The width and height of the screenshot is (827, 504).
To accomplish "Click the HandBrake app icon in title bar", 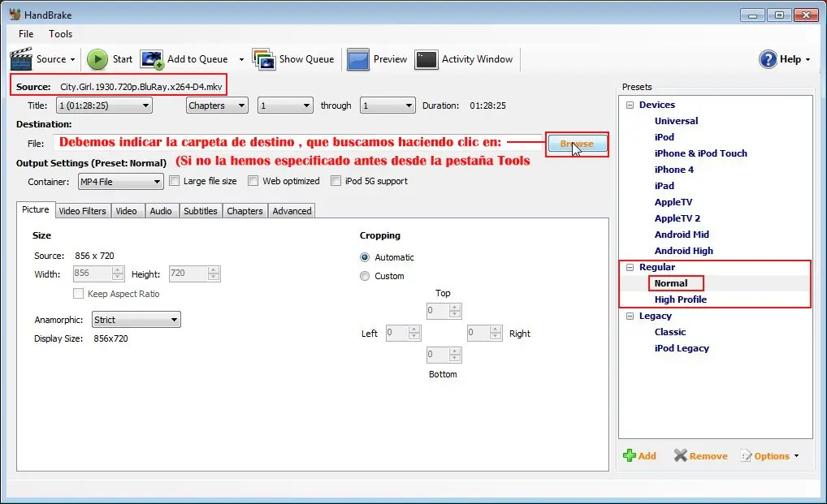I will click(x=15, y=15).
